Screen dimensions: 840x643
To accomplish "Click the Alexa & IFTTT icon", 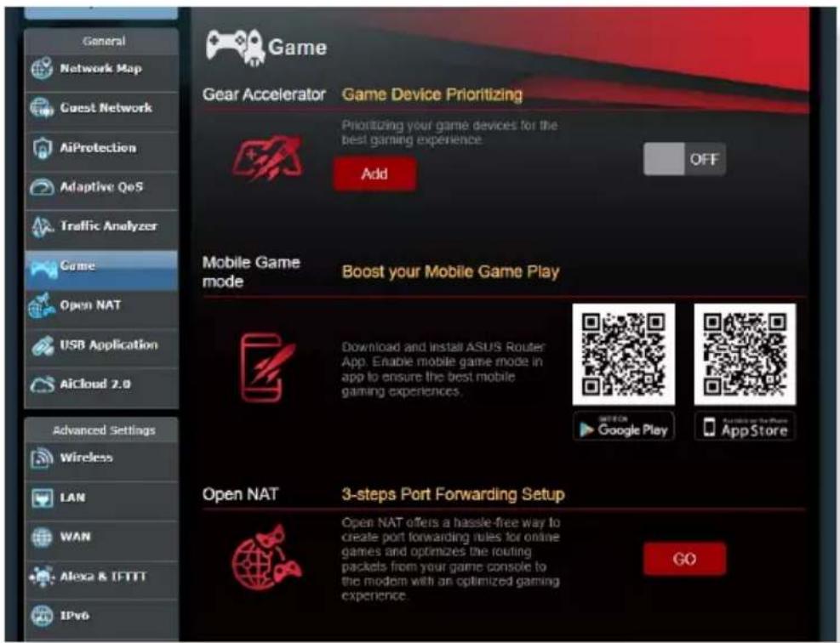I will (x=42, y=577).
